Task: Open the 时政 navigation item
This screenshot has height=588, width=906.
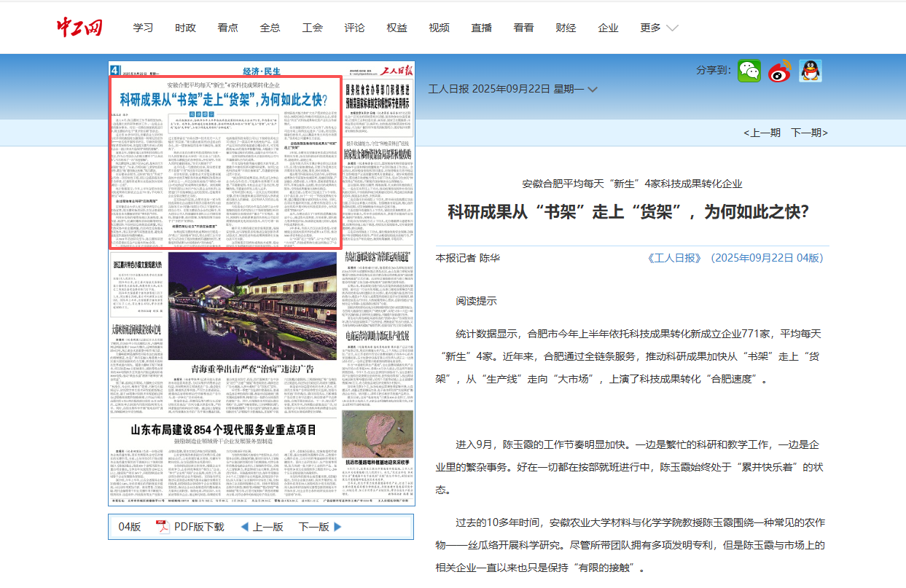Action: click(185, 28)
